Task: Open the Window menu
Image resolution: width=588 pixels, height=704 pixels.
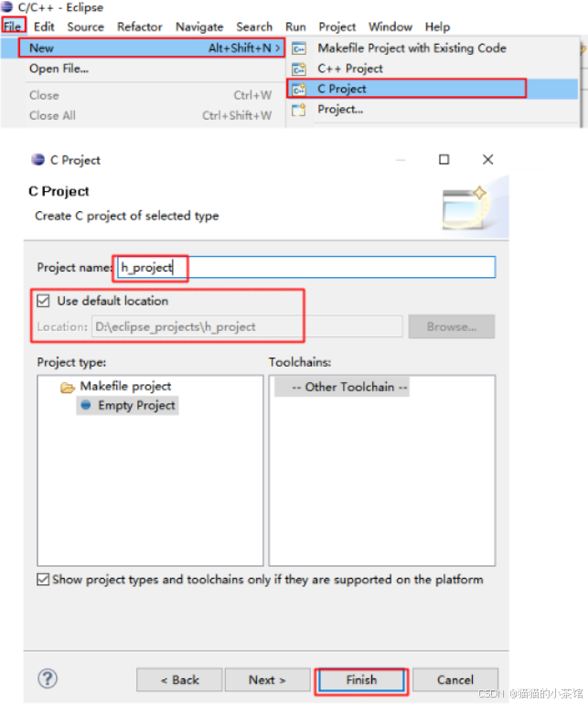Action: [x=390, y=27]
